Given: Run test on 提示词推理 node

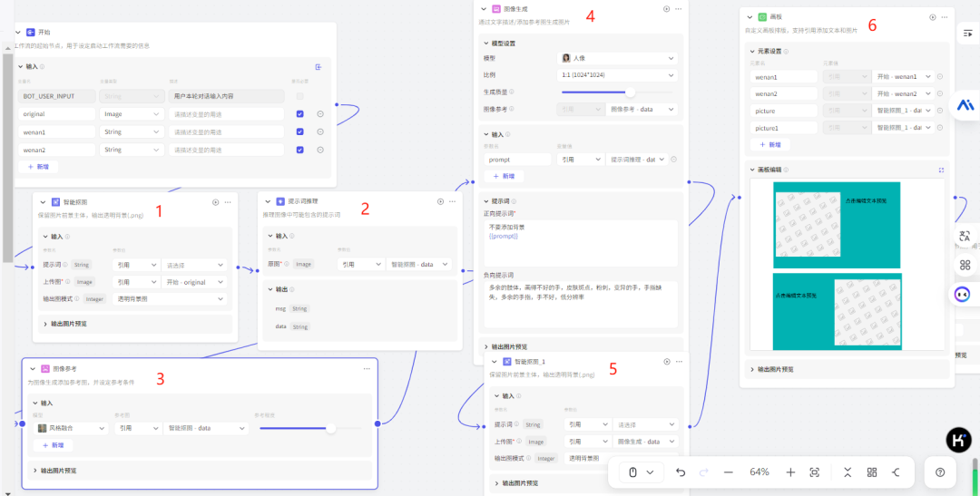Looking at the screenshot, I should tap(440, 202).
